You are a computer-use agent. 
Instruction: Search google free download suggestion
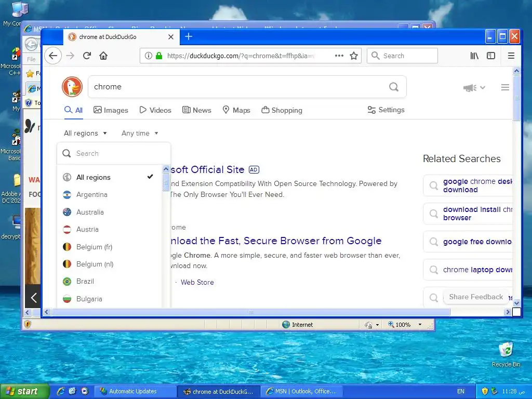pyautogui.click(x=468, y=242)
